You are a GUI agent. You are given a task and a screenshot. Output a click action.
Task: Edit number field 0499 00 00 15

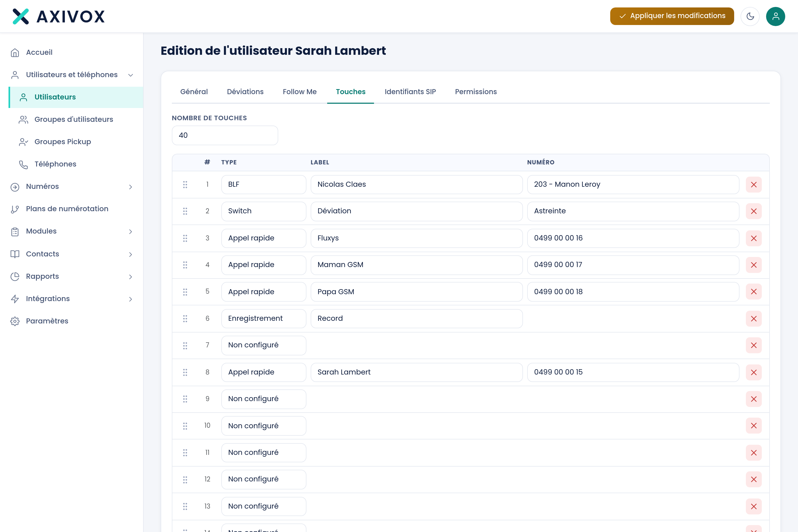(633, 372)
